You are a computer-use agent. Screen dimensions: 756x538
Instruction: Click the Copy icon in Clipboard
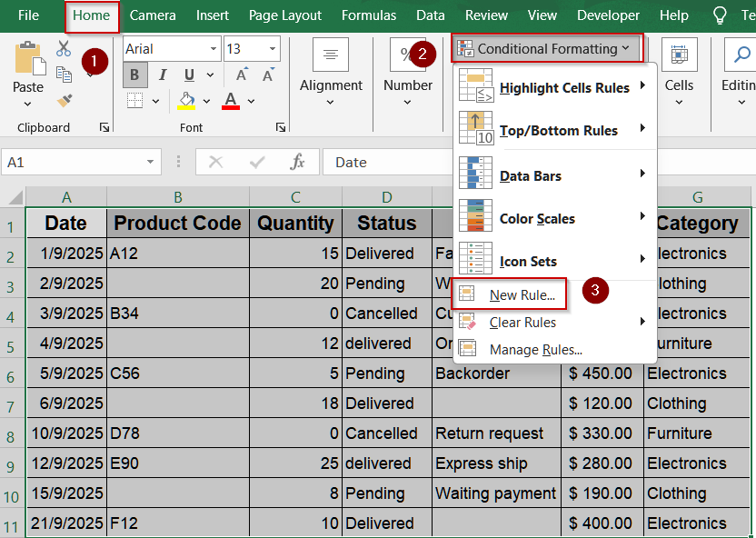(x=64, y=75)
